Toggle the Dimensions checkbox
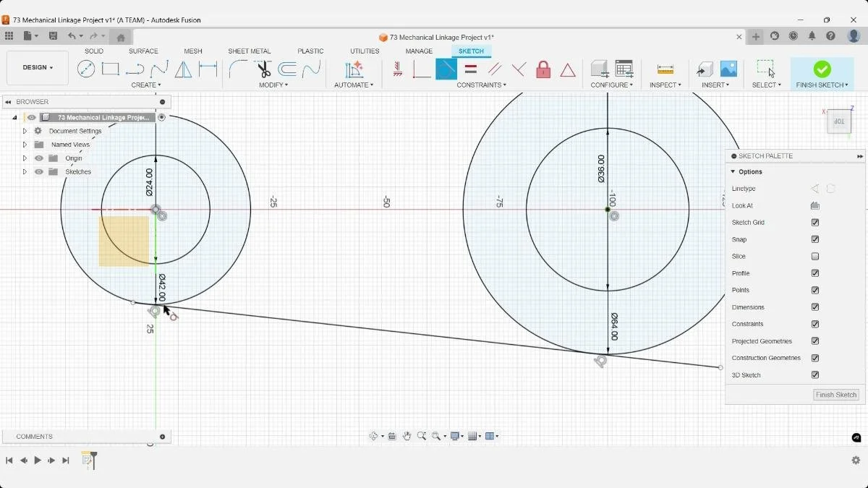 815,307
